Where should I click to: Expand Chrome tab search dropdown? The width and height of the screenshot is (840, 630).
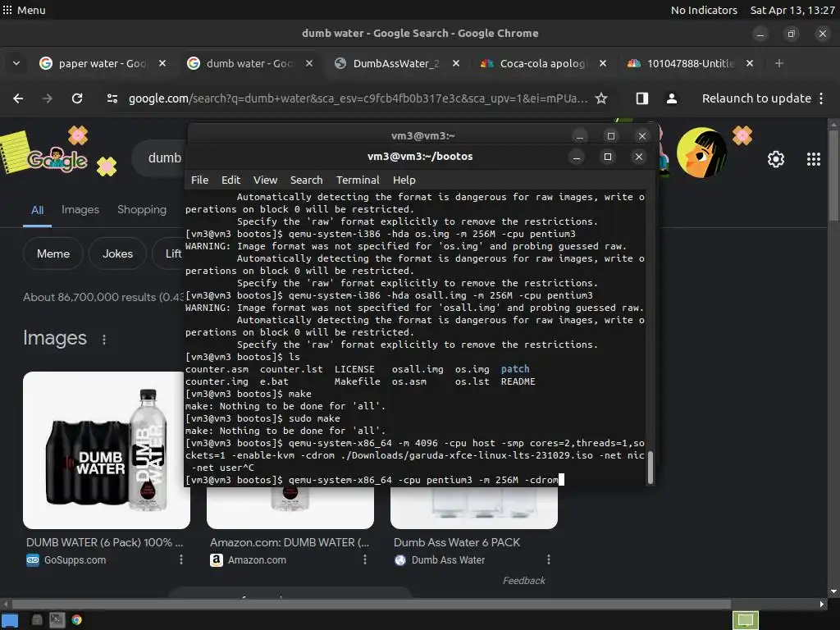pyautogui.click(x=16, y=63)
